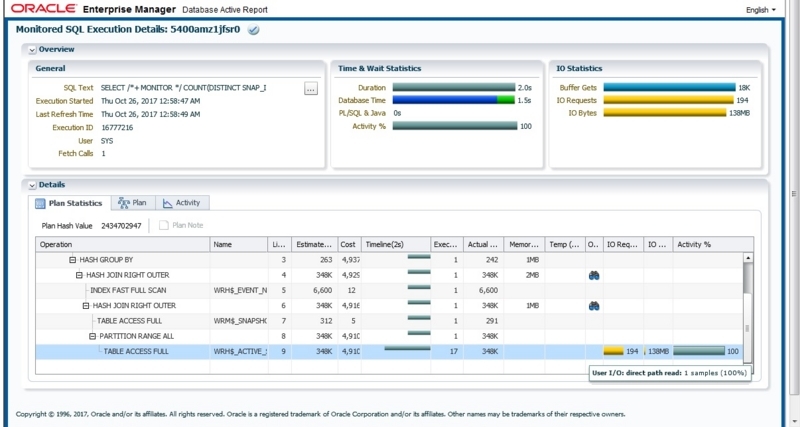Collapse the PARTITION RANGE ALL node

pyautogui.click(x=92, y=336)
